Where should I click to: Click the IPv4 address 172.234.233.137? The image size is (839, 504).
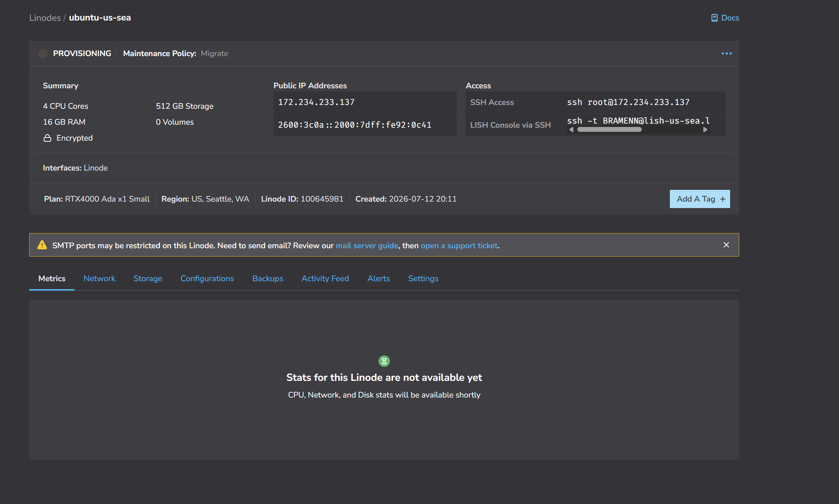316,102
